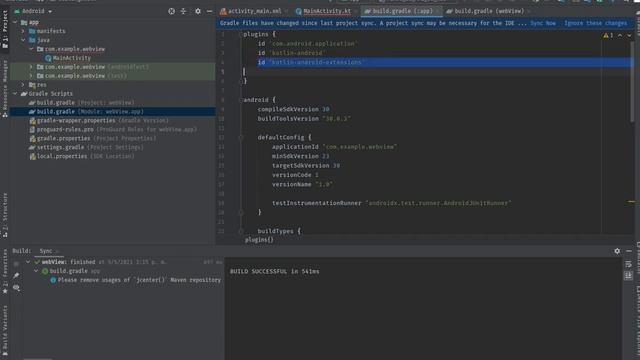This screenshot has width=640, height=360.
Task: Click the warning indicator in editor corner
Action: (608, 36)
